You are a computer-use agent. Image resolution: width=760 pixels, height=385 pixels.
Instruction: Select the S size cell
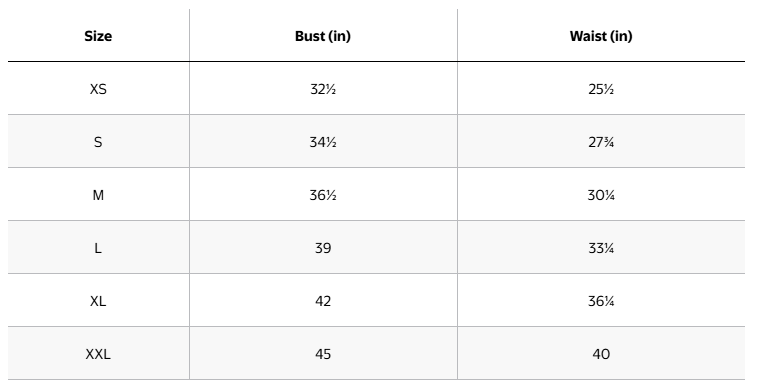pos(98,142)
